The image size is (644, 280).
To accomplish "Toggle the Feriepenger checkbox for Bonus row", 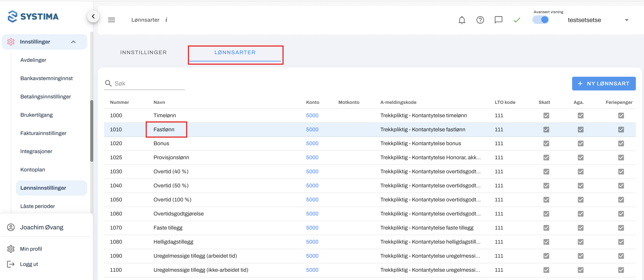I will point(621,143).
